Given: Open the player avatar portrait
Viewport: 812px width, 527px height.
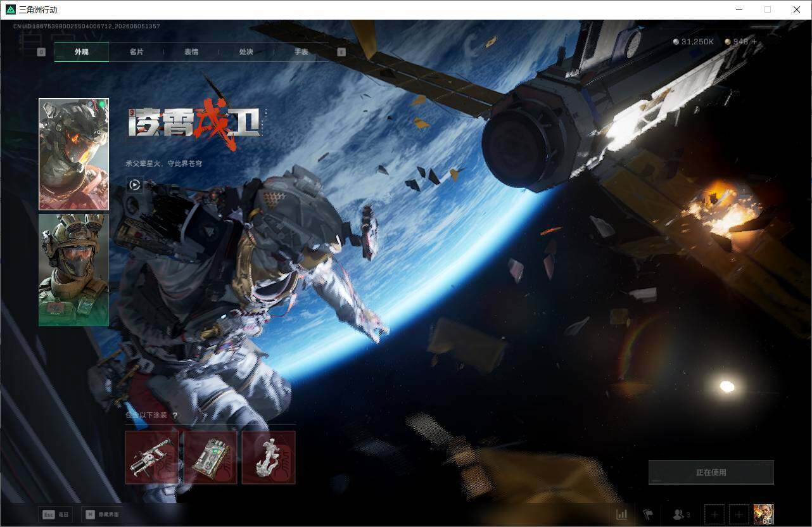Looking at the screenshot, I should click(764, 514).
